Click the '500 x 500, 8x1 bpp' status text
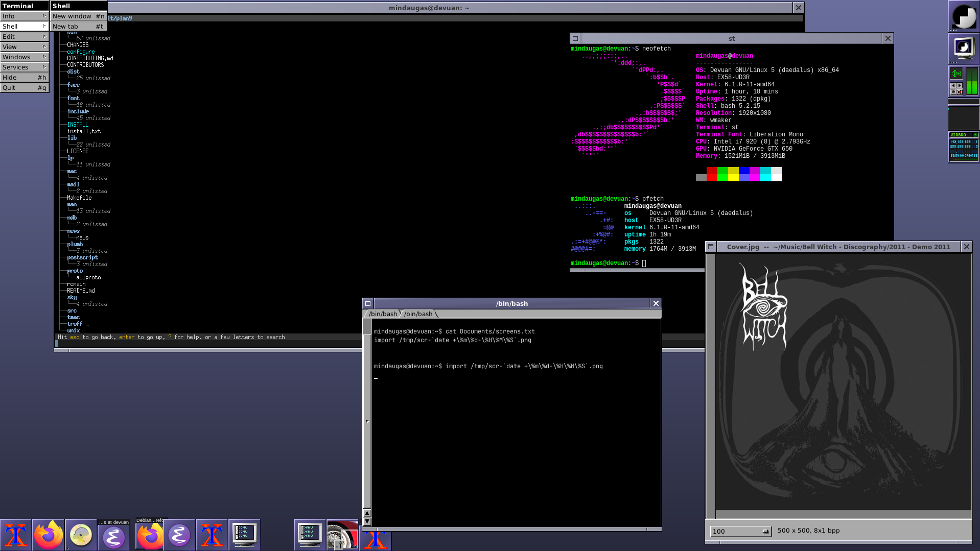Image resolution: width=980 pixels, height=551 pixels. click(x=808, y=531)
